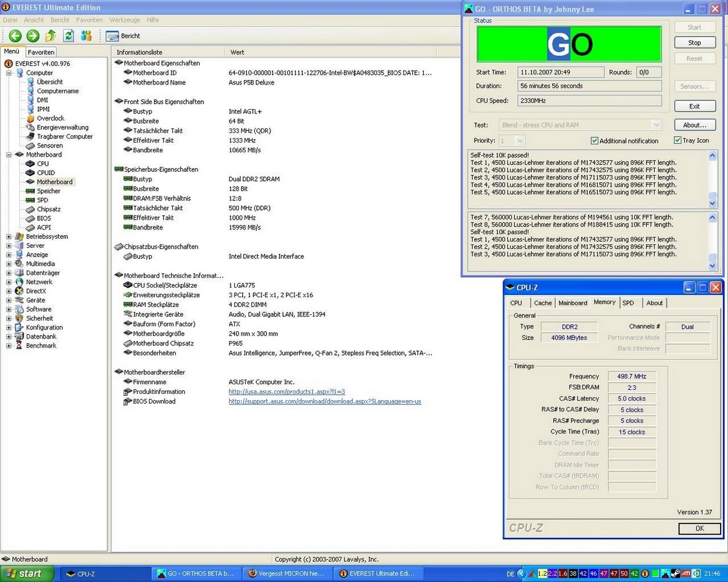728x582 pixels.
Task: Click the green Forward arrow in EVEREST toolbar
Action: [x=33, y=35]
